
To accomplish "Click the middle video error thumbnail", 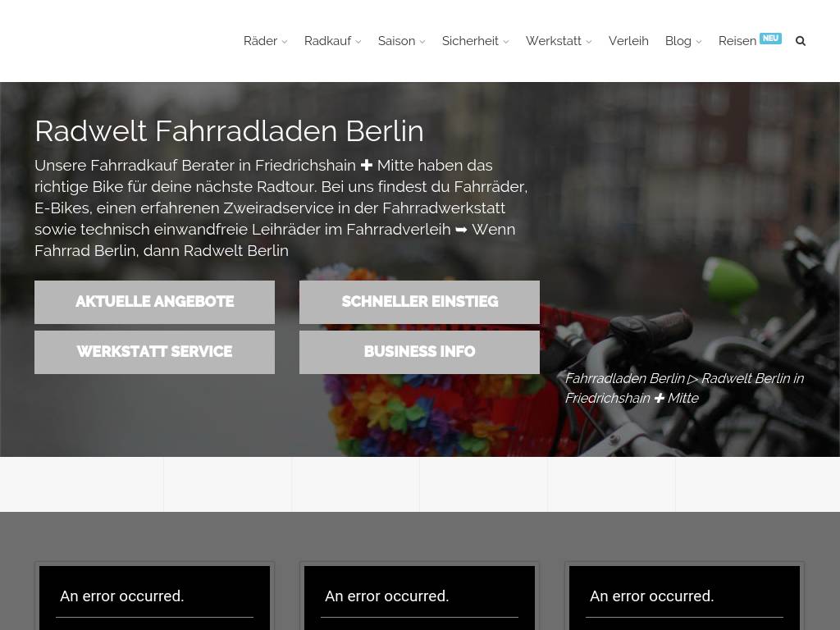I will (419, 597).
